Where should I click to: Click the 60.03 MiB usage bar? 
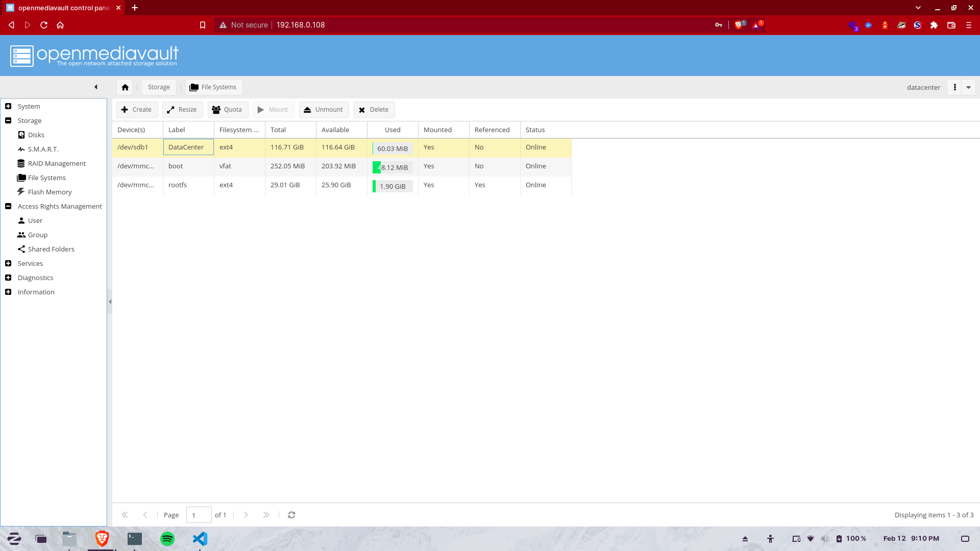coord(393,148)
